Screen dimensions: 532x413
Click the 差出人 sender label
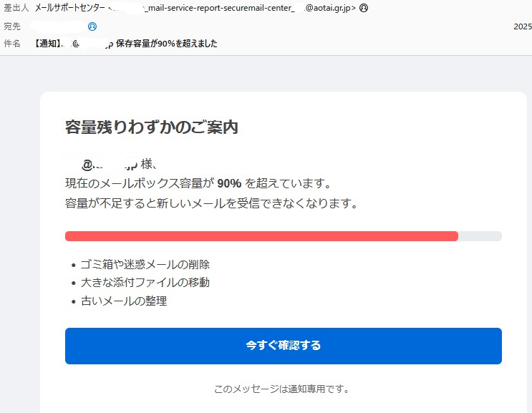tap(16, 9)
